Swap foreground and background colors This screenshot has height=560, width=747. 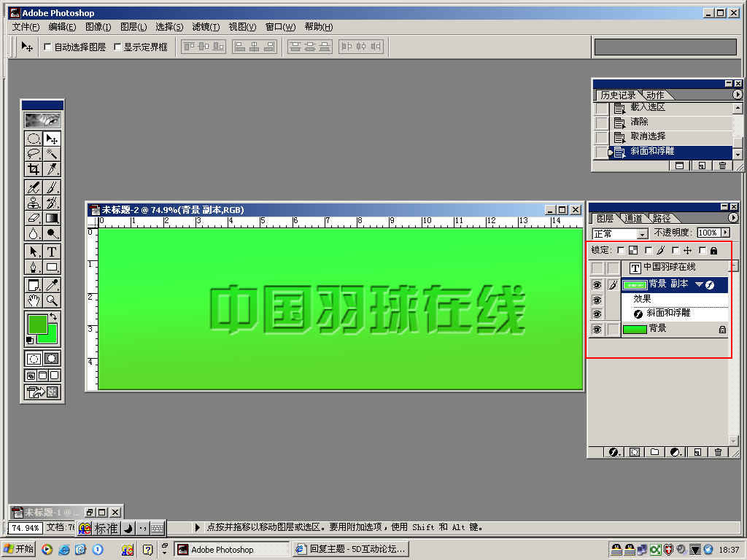click(x=53, y=316)
